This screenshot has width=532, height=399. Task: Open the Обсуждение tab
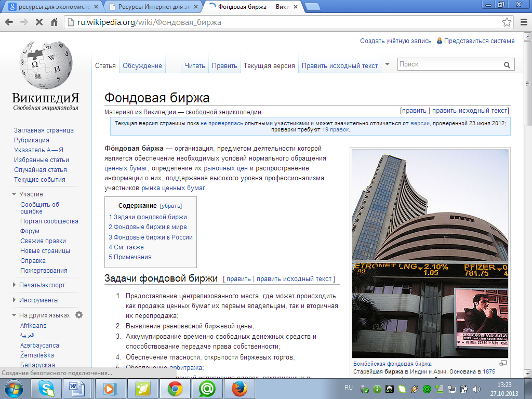[x=142, y=66]
